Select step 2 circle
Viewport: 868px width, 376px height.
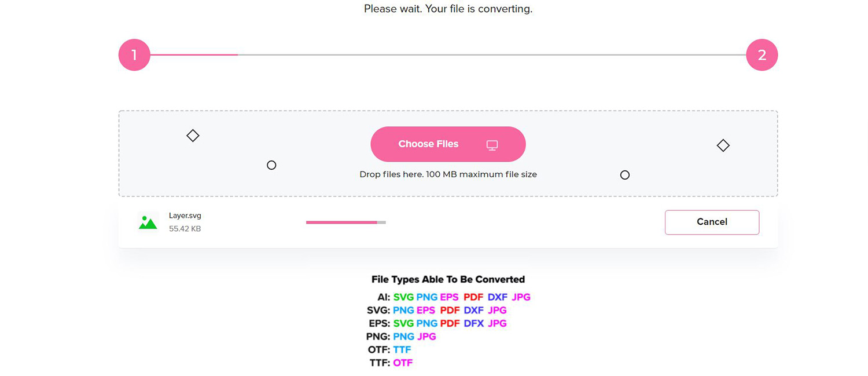click(x=762, y=55)
